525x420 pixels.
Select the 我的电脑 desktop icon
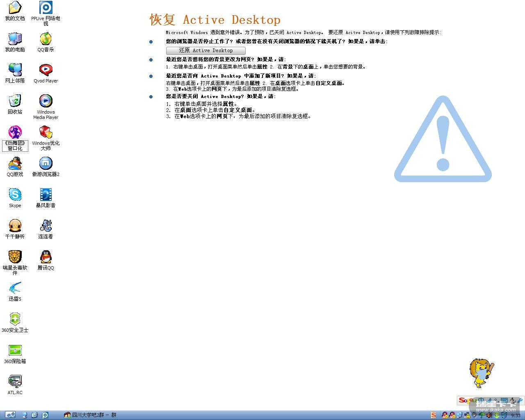coord(15,42)
